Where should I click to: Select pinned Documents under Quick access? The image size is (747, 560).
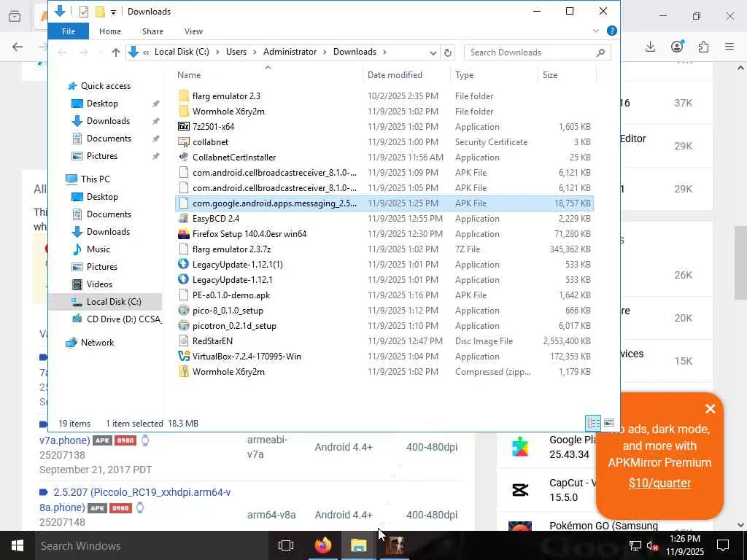[109, 138]
